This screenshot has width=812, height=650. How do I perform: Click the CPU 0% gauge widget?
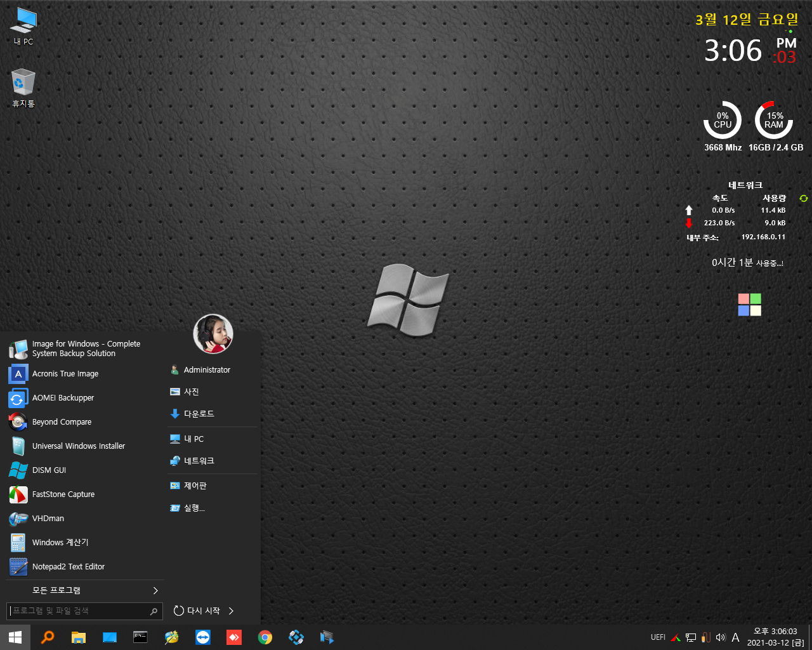[x=723, y=120]
